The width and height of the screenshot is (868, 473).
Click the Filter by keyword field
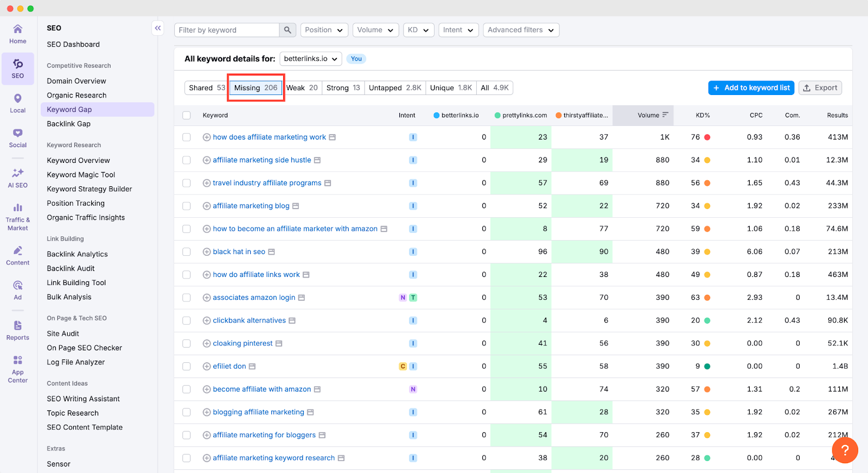tap(227, 30)
